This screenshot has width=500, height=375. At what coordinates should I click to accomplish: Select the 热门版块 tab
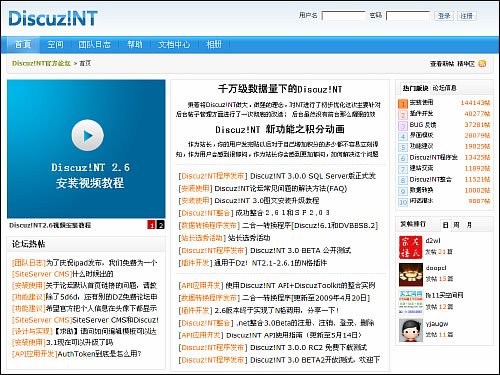(415, 88)
